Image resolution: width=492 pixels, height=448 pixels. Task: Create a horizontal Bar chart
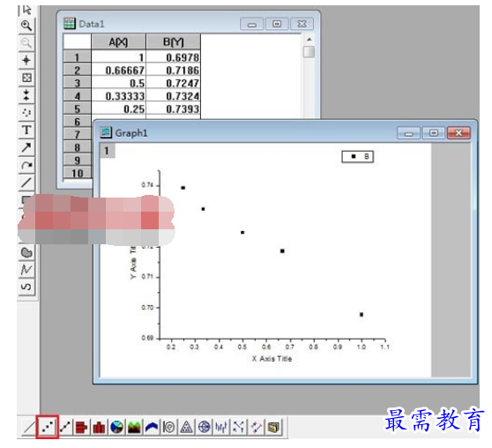point(82,428)
